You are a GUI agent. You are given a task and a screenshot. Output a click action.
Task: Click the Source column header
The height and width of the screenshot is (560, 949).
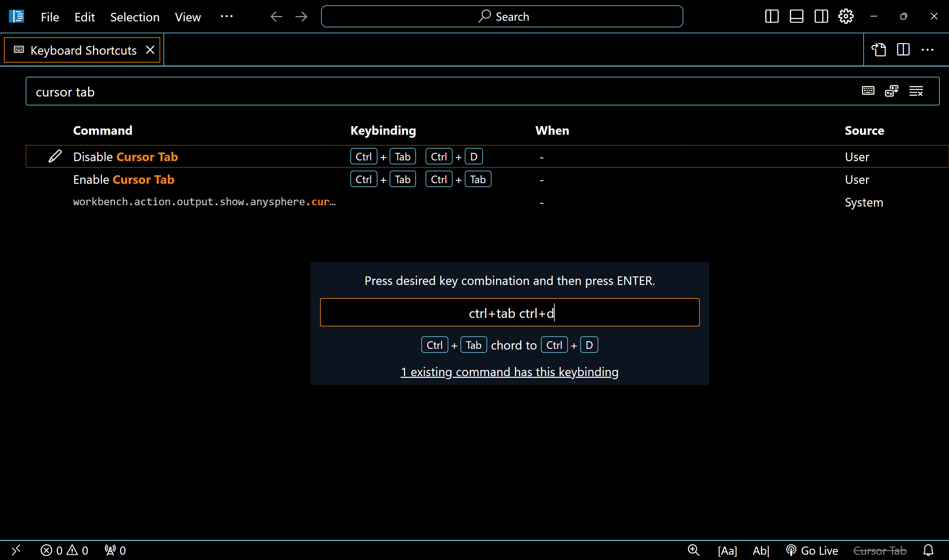pos(864,130)
